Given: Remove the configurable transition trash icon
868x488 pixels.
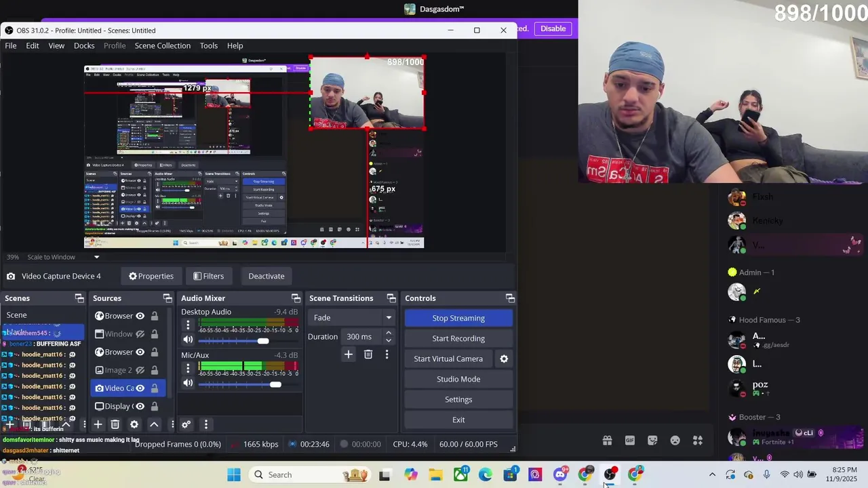Looking at the screenshot, I should click(x=368, y=354).
